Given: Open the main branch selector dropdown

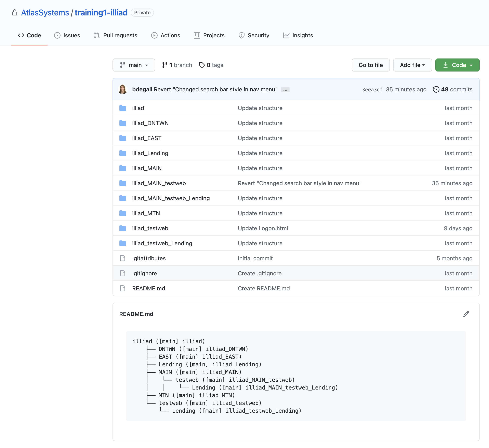Looking at the screenshot, I should tap(134, 65).
